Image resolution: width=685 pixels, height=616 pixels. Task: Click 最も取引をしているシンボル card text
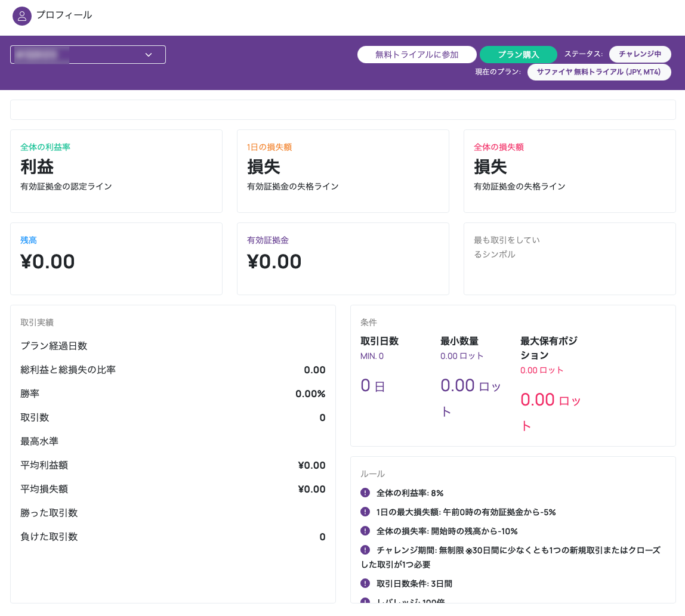tap(507, 247)
